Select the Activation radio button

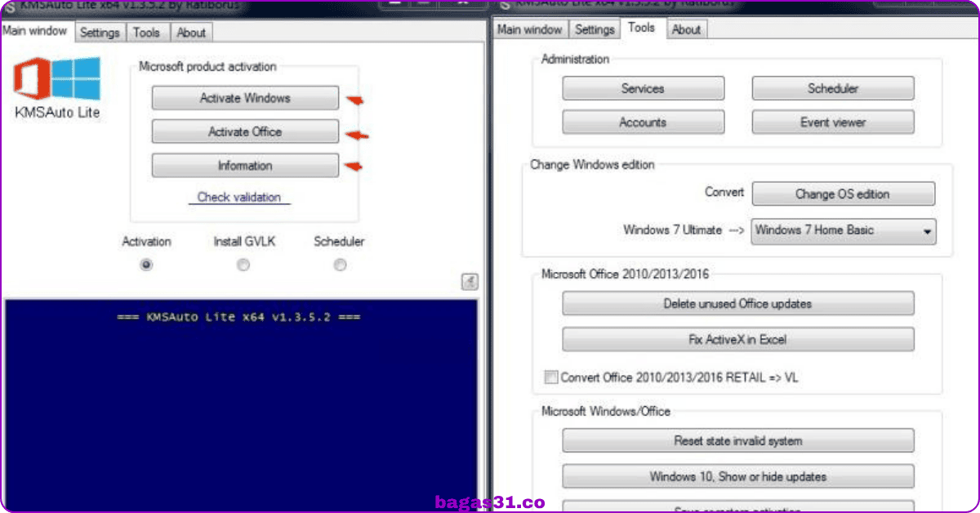pyautogui.click(x=146, y=265)
